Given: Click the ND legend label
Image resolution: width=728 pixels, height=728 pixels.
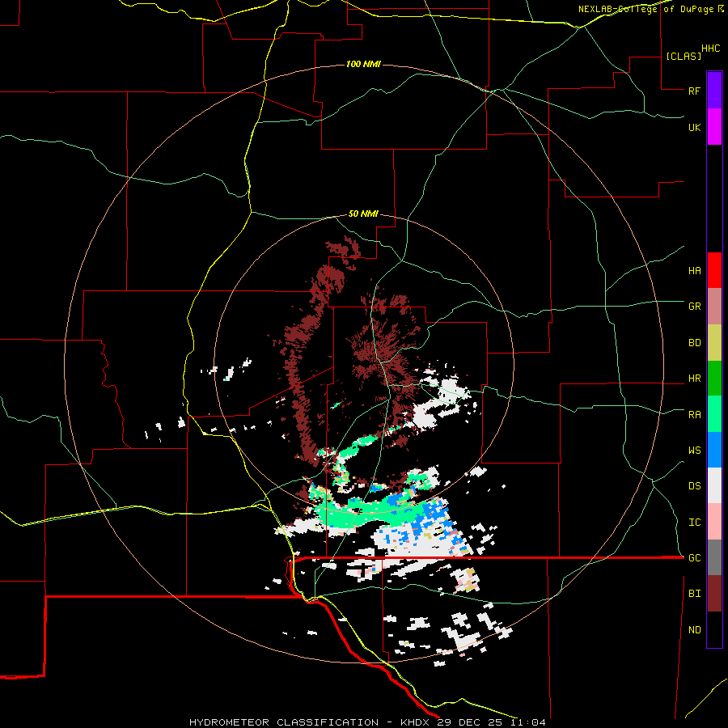Looking at the screenshot, I should (x=694, y=630).
